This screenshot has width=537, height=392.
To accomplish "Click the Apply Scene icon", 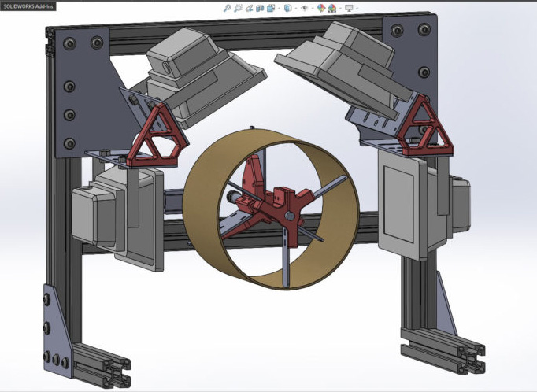I will [x=331, y=8].
